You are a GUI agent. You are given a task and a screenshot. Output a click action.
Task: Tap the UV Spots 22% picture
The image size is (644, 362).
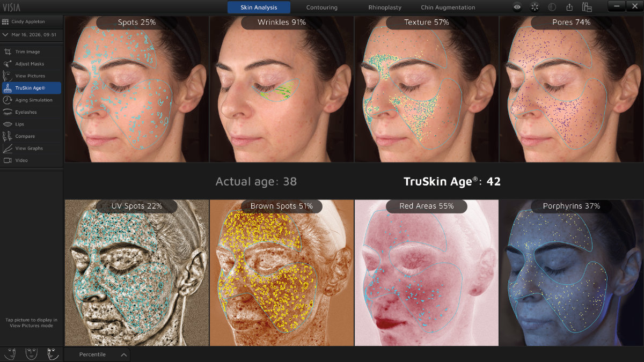coord(136,272)
